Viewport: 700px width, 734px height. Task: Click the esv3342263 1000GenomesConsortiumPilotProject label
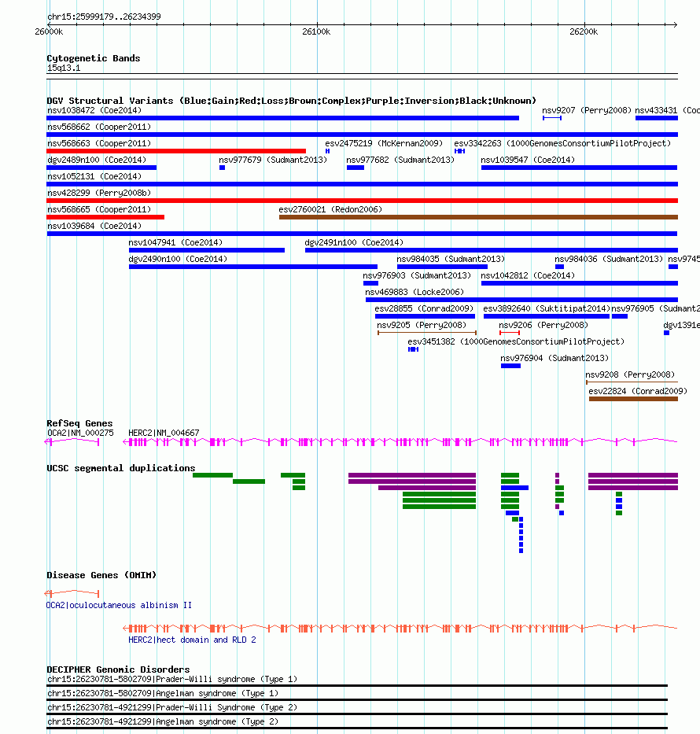(x=562, y=143)
